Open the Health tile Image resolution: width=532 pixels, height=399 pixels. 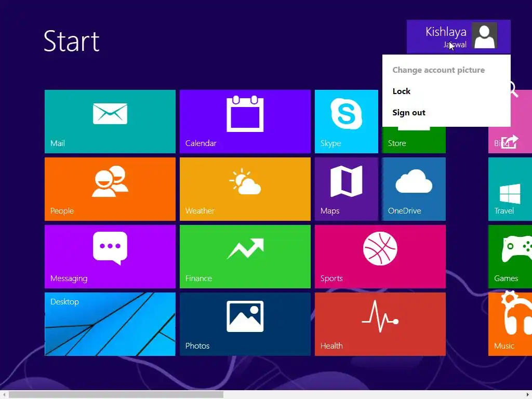coord(380,324)
